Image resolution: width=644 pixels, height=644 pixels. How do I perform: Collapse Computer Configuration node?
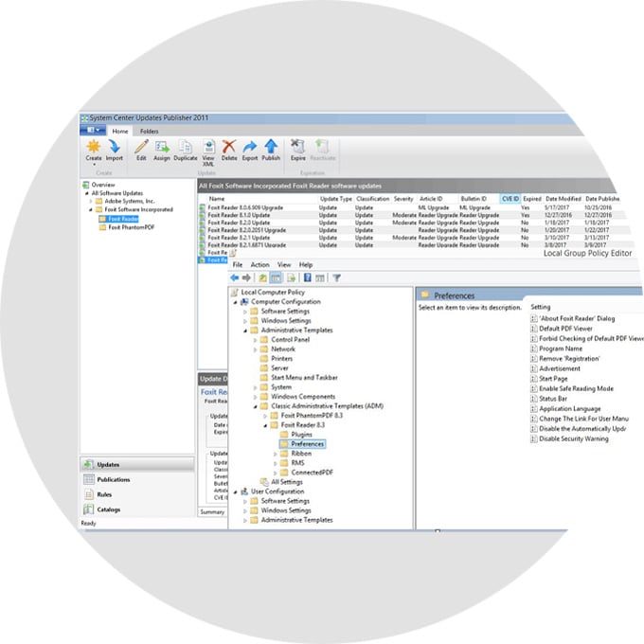coord(235,302)
